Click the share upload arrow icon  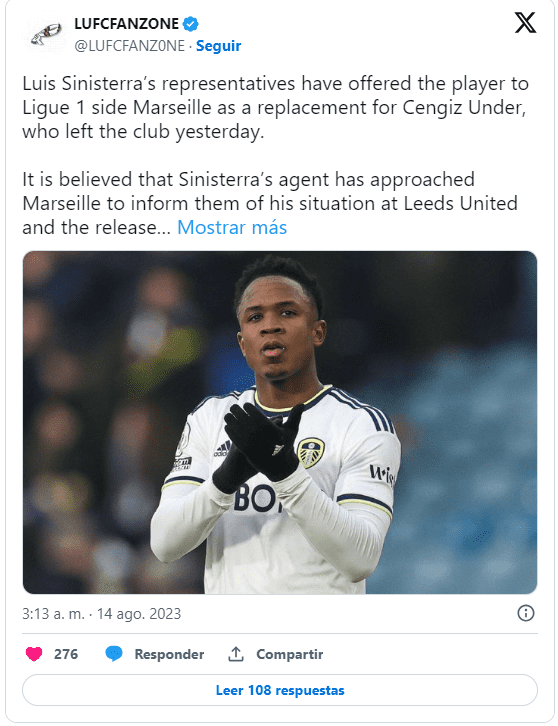(236, 654)
